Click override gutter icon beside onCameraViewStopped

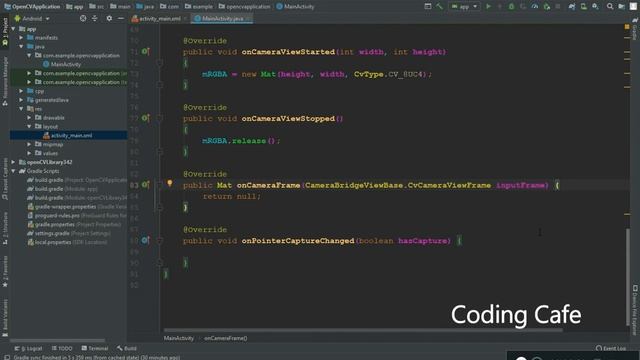tap(145, 118)
